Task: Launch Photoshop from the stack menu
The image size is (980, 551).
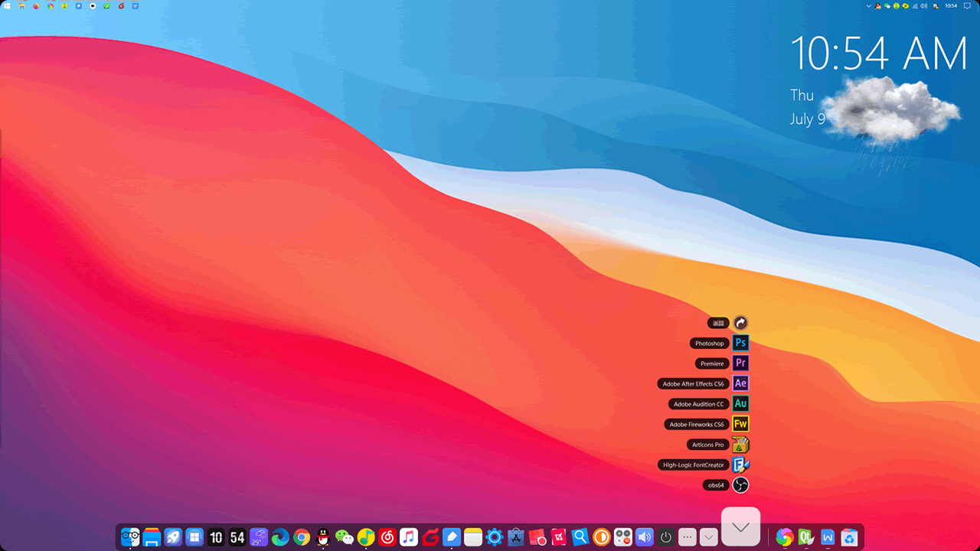Action: coord(740,343)
